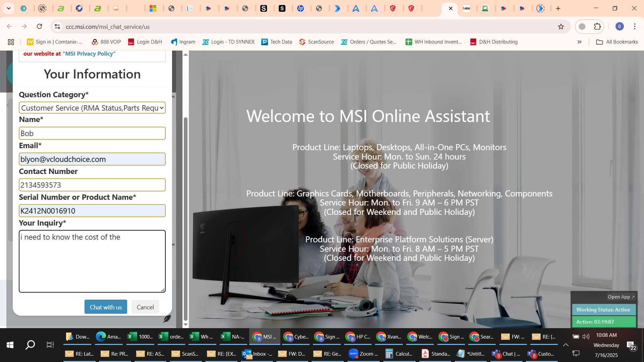Screen dimensions: 644x362
Task: Bookmark this page with star icon
Action: point(561,26)
